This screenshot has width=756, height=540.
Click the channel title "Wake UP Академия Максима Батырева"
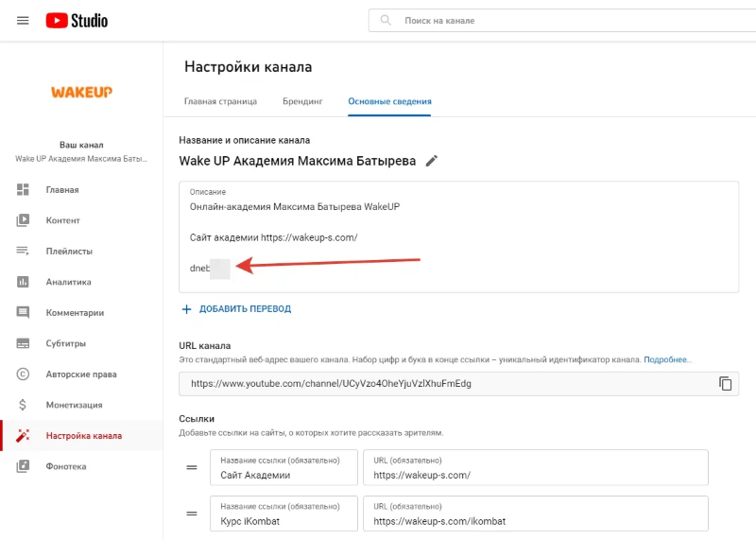tap(297, 161)
